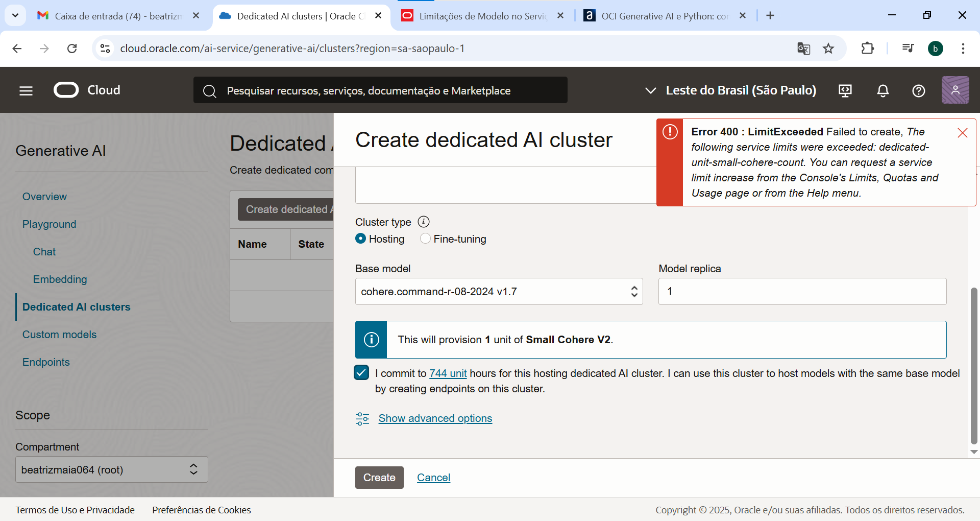980x521 pixels.
Task: Click the Cluster type info icon
Action: pos(424,222)
